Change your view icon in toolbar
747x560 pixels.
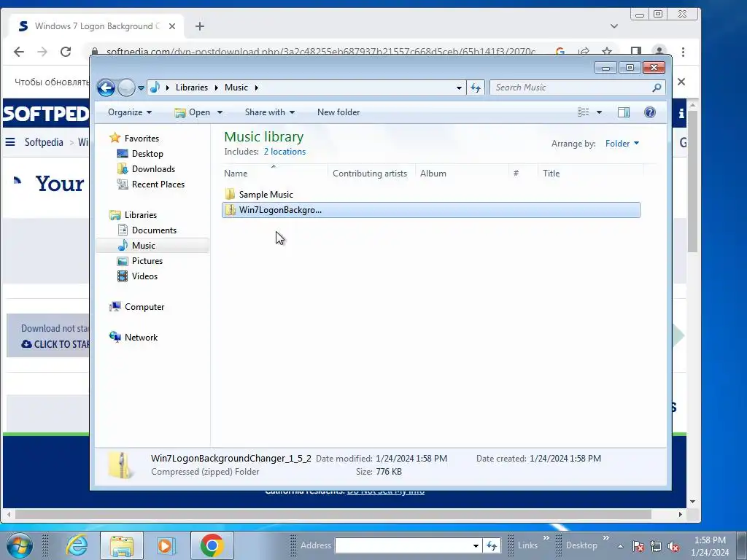(583, 112)
